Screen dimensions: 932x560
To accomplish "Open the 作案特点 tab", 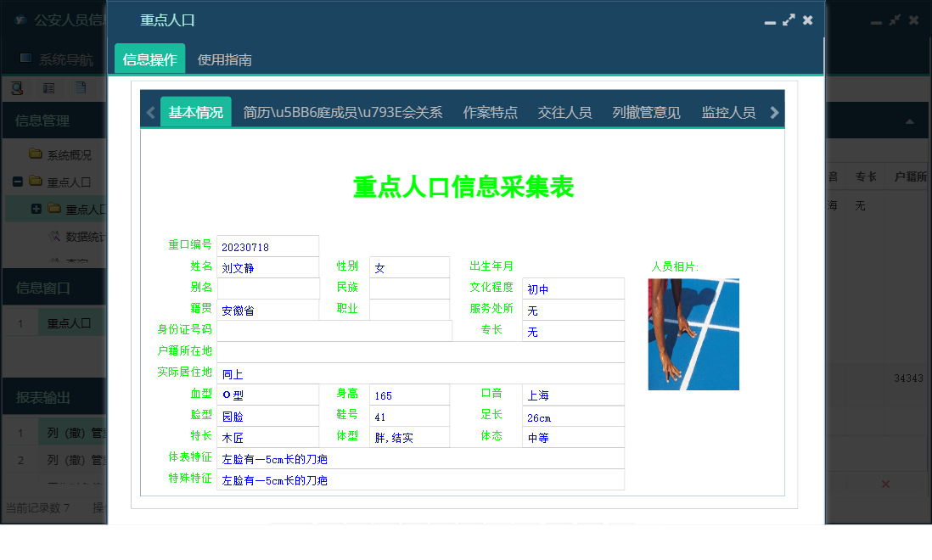I will (x=489, y=111).
